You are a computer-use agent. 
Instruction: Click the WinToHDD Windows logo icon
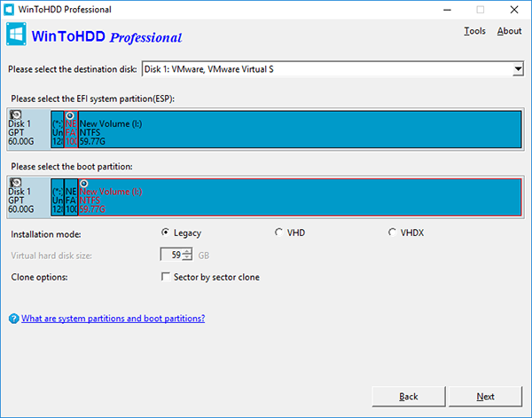[16, 34]
